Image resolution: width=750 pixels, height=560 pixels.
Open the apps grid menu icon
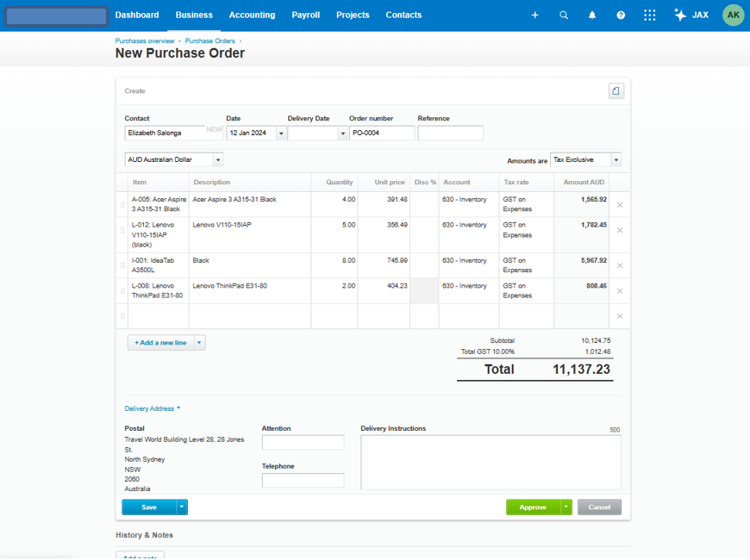[x=649, y=16]
